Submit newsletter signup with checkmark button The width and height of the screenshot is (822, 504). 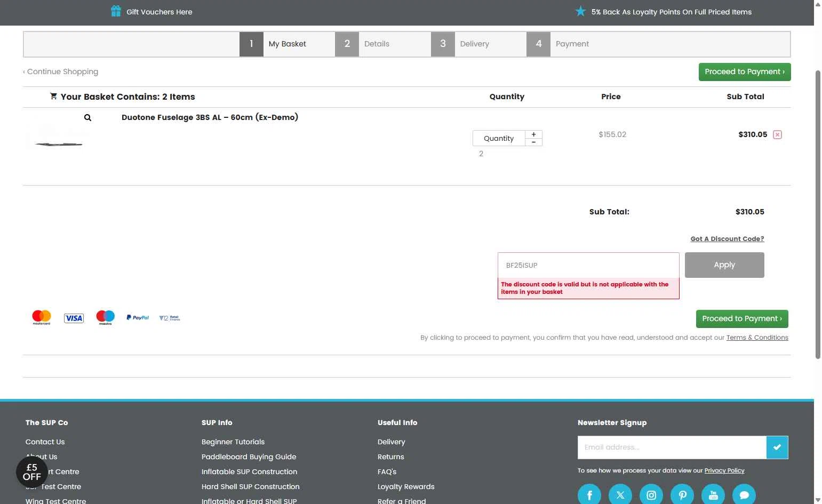click(x=777, y=447)
